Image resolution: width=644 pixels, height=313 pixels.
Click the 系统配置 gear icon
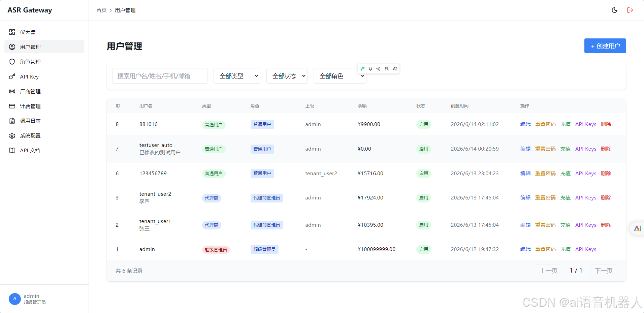click(x=12, y=135)
